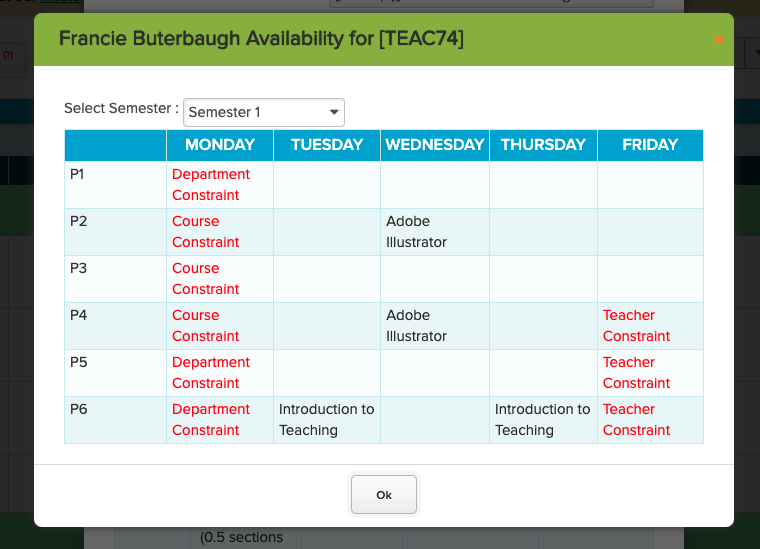The image size is (760, 549).
Task: Select the FRIDAY column header
Action: pyautogui.click(x=650, y=145)
